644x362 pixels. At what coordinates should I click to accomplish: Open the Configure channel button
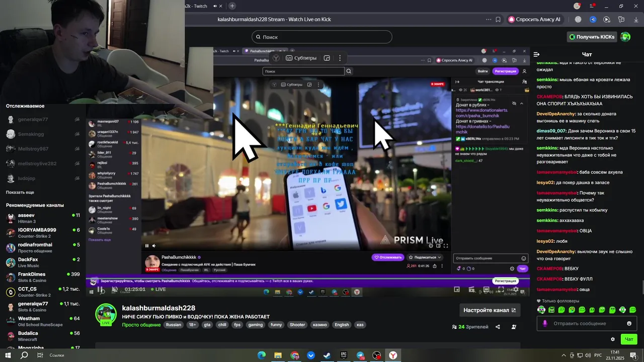tap(490, 310)
